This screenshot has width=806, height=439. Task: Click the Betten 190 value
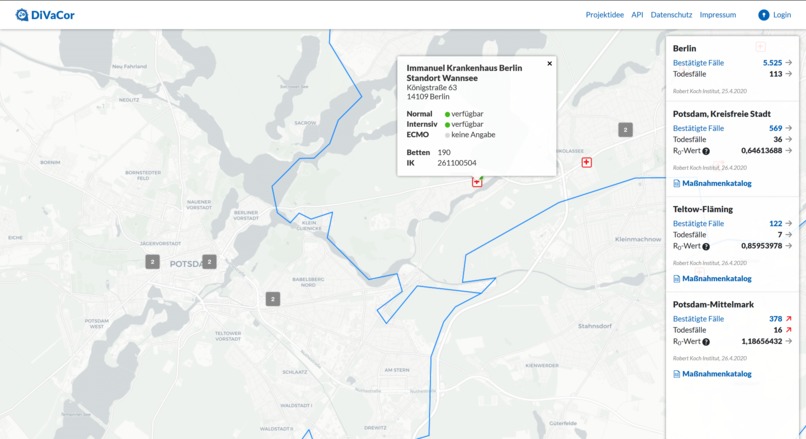point(444,152)
